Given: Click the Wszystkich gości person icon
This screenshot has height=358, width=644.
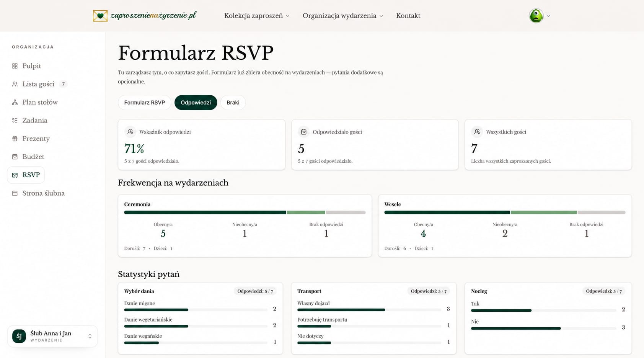Looking at the screenshot, I should click(477, 132).
